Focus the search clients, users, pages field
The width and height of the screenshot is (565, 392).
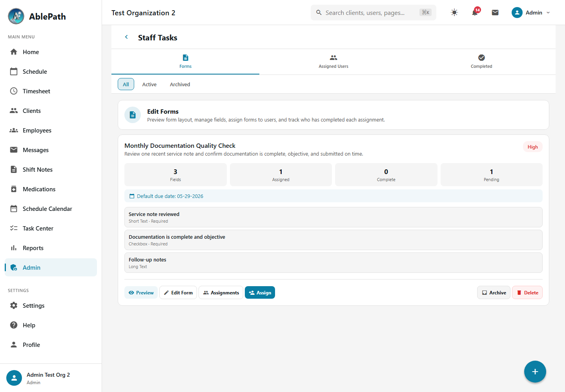pyautogui.click(x=374, y=13)
